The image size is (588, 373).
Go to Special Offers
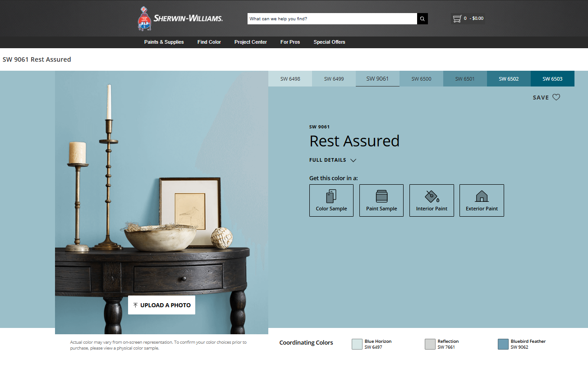[329, 42]
